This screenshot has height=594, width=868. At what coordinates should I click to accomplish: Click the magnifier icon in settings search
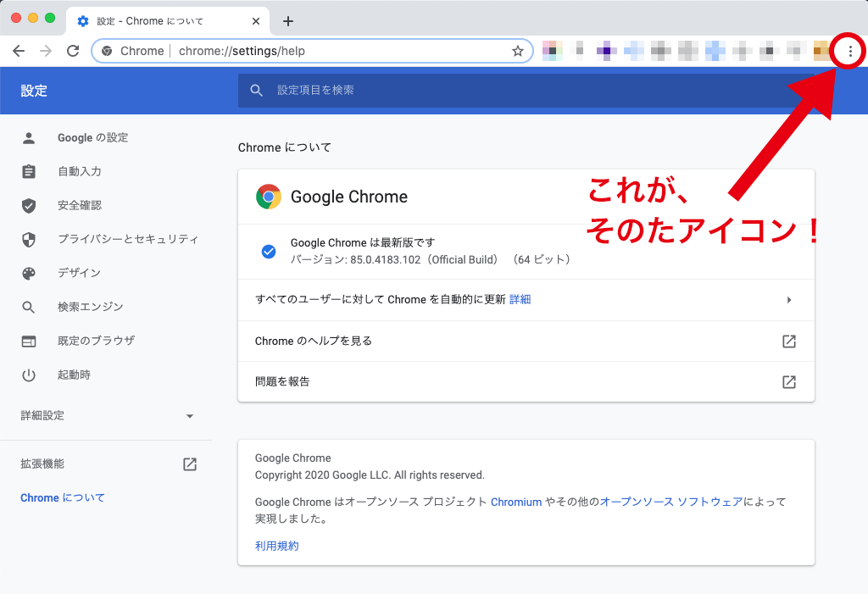[256, 90]
